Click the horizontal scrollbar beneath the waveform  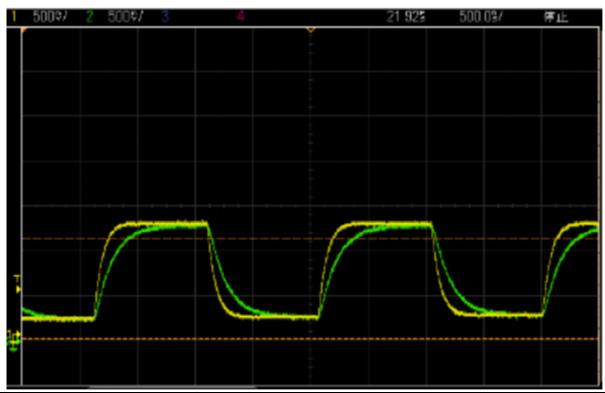(x=172, y=386)
